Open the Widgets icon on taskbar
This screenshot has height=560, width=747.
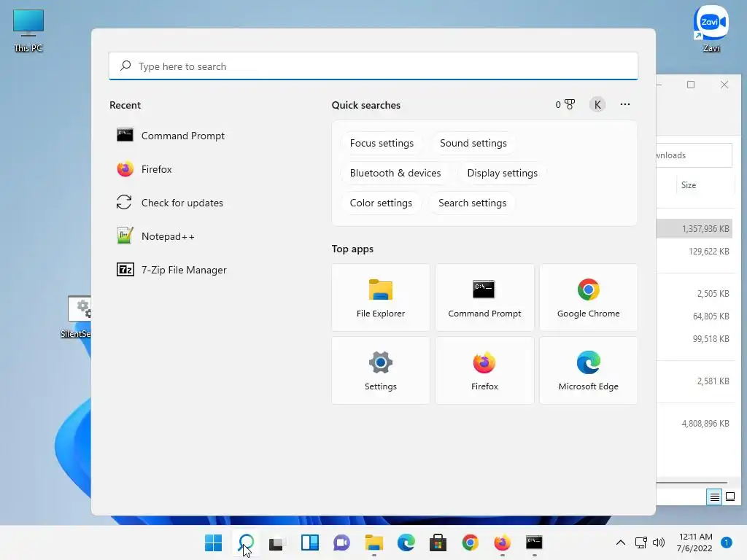309,542
